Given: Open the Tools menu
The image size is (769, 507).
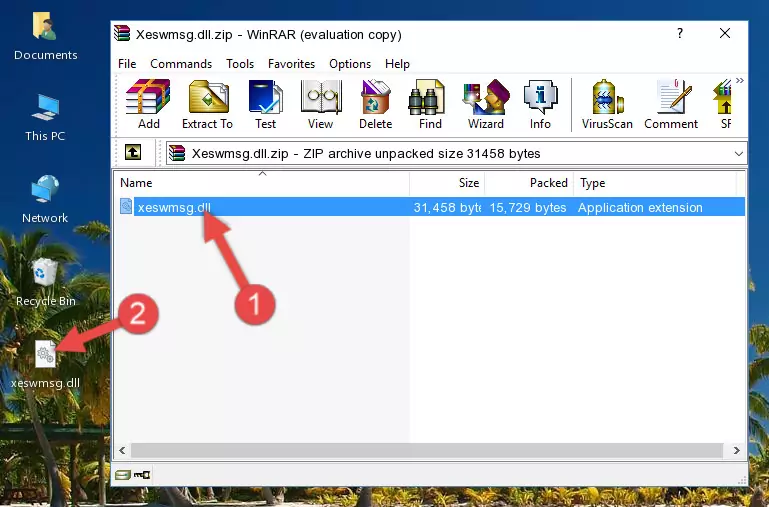Looking at the screenshot, I should coord(240,64).
